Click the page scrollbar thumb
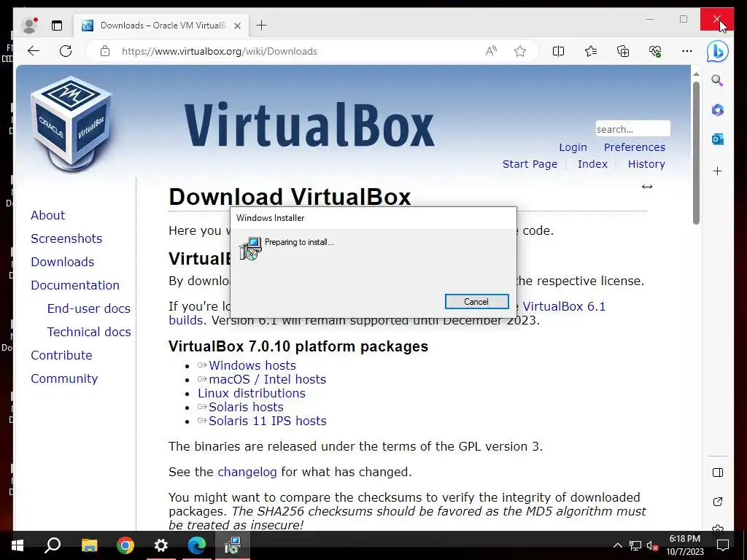Image resolution: width=747 pixels, height=560 pixels. click(x=696, y=152)
